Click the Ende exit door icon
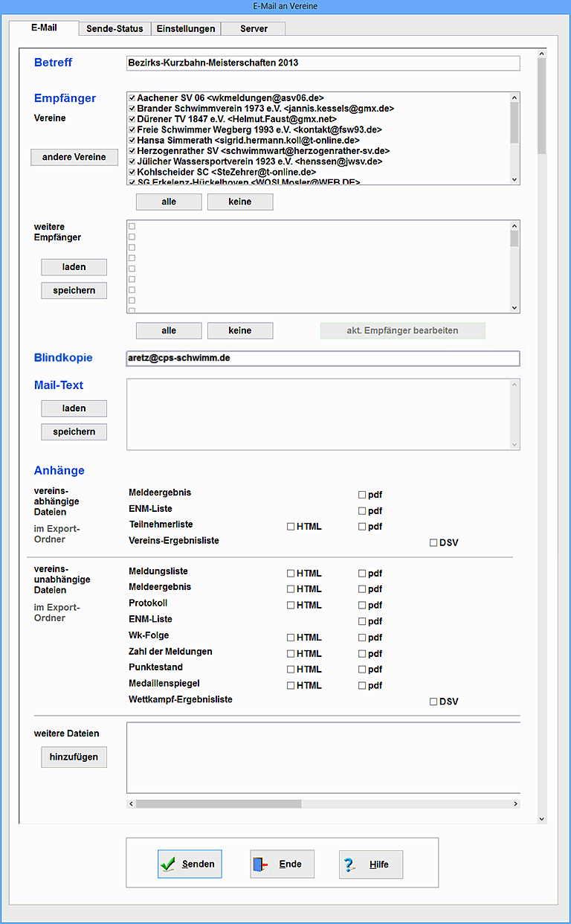This screenshot has height=924, width=571. pos(259,864)
